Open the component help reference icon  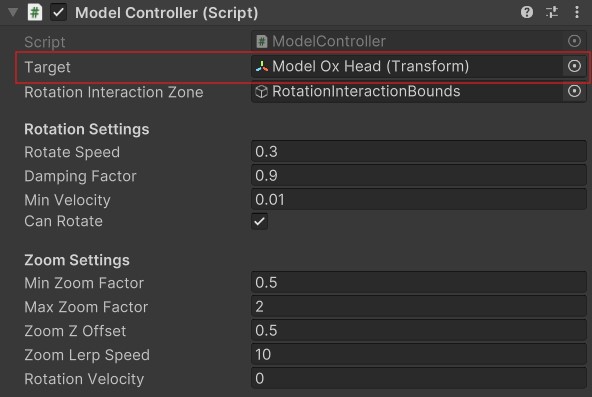click(527, 12)
